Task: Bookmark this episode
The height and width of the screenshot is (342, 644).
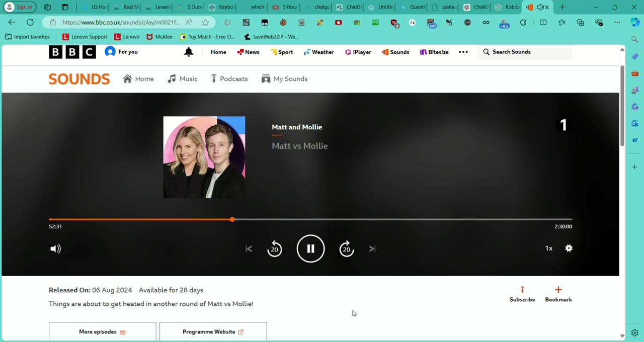Action: 558,294
